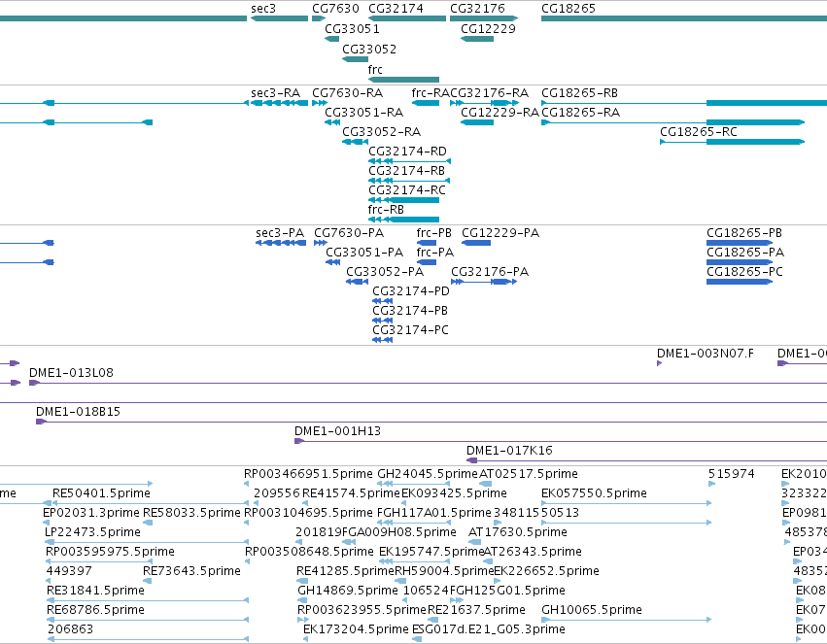The image size is (827, 644).
Task: Open the 515974 EST label
Action: click(x=731, y=474)
